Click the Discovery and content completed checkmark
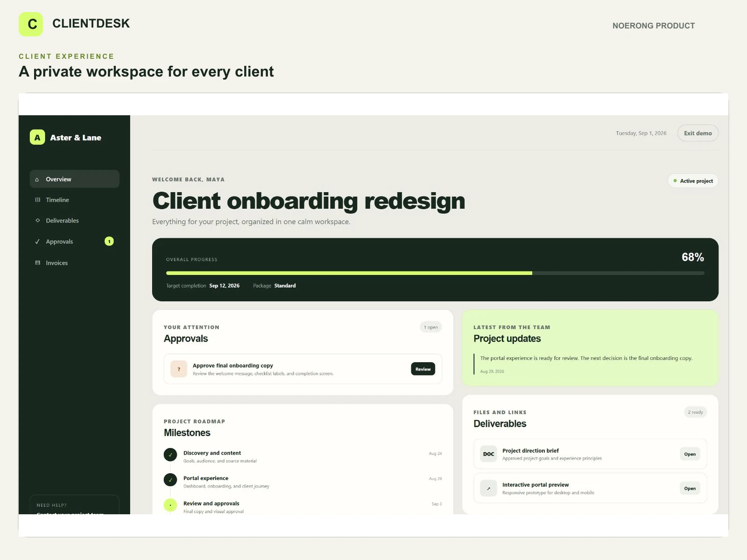Image resolution: width=747 pixels, height=560 pixels. tap(170, 455)
